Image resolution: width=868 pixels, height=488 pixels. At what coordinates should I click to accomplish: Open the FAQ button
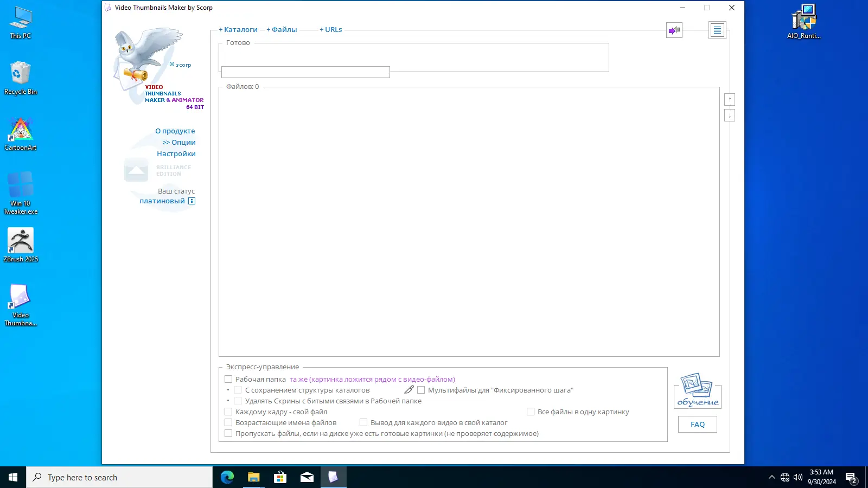point(697,424)
